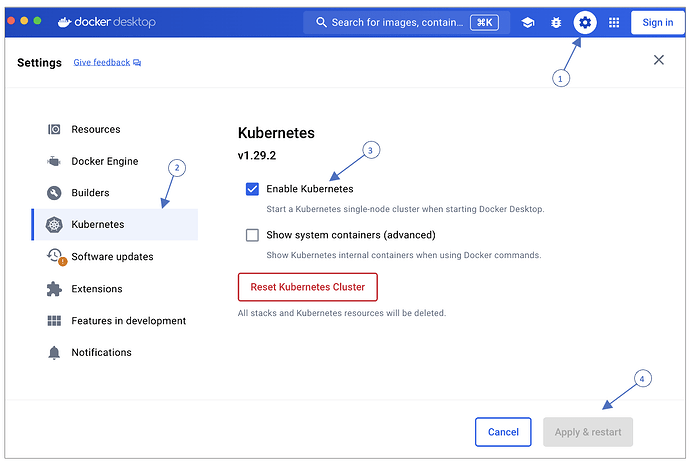The height and width of the screenshot is (464, 690).
Task: Click the feedback chat bubble icon
Action: (137, 63)
